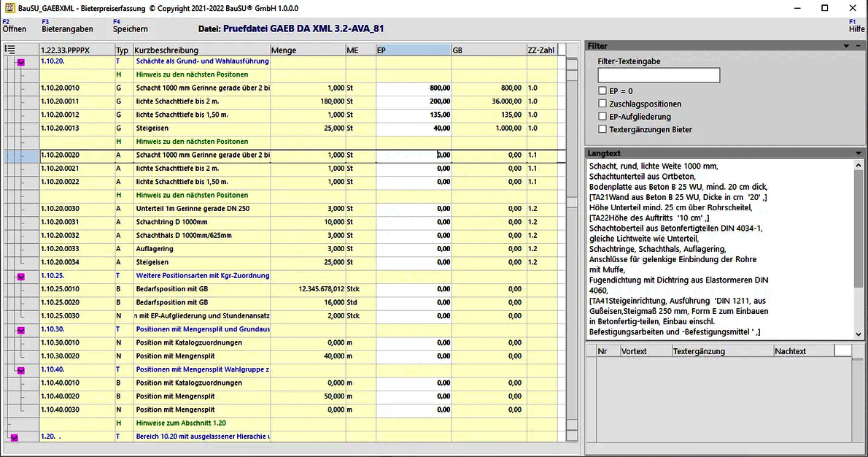868x457 pixels.
Task: Select position number 1.10.20.0034
Action: click(x=60, y=262)
